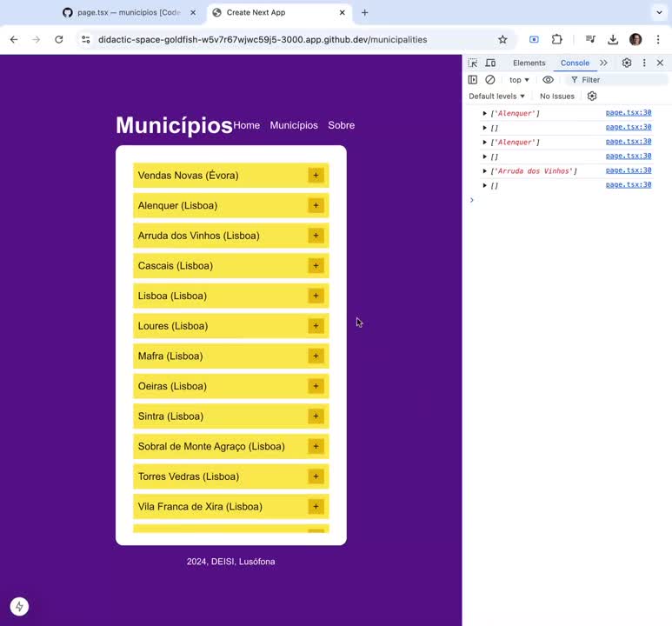The width and height of the screenshot is (672, 626).
Task: Switch to page.tsx municípios browser tab
Action: click(x=129, y=13)
